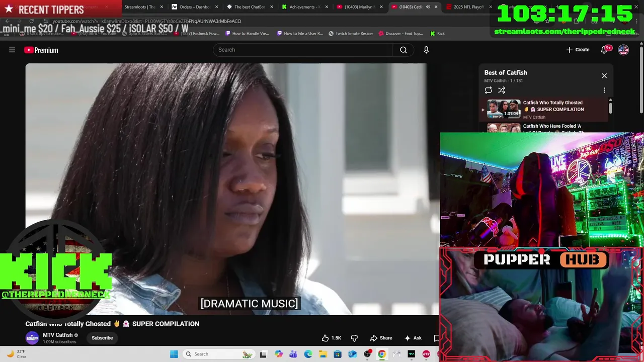Click the browser address bar URL
The image size is (644, 362).
pos(146,21)
